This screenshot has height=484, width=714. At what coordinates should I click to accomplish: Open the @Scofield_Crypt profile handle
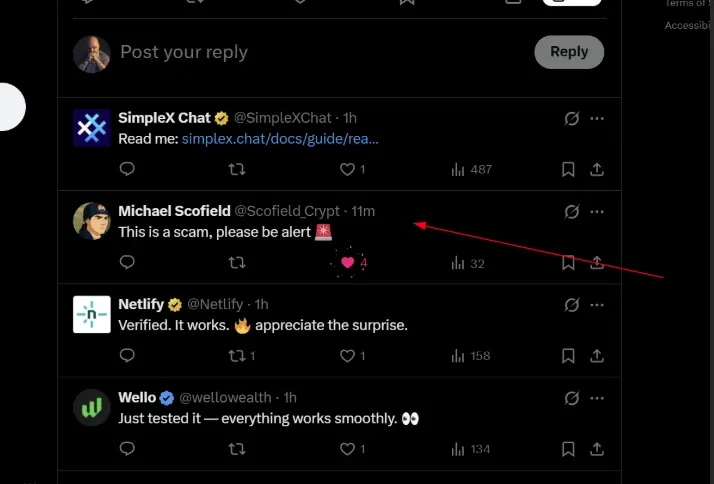[x=288, y=211]
